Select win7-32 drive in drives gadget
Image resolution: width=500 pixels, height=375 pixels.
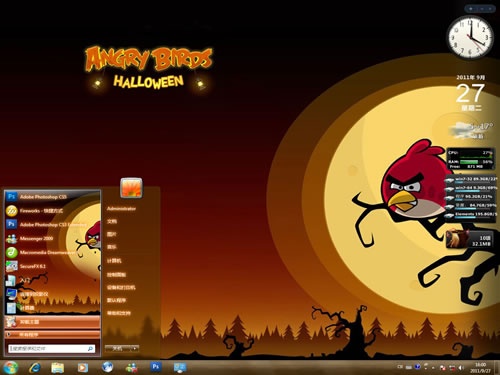click(x=472, y=180)
